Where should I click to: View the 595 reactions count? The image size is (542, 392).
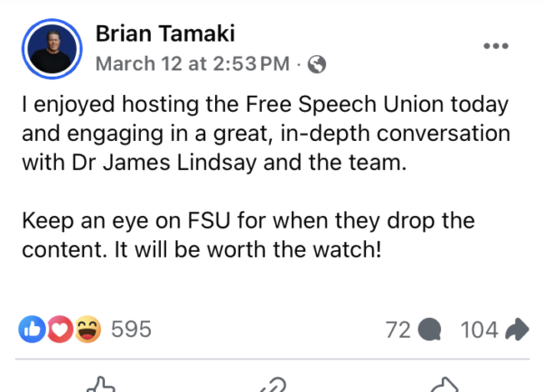130,331
